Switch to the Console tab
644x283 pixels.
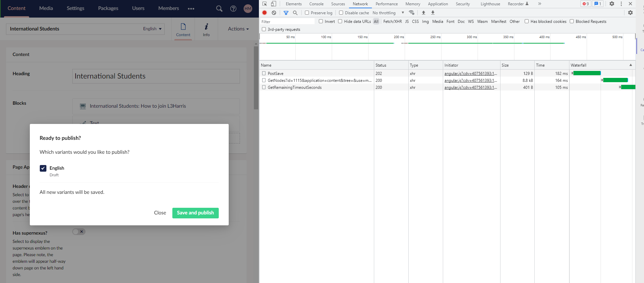point(317,4)
